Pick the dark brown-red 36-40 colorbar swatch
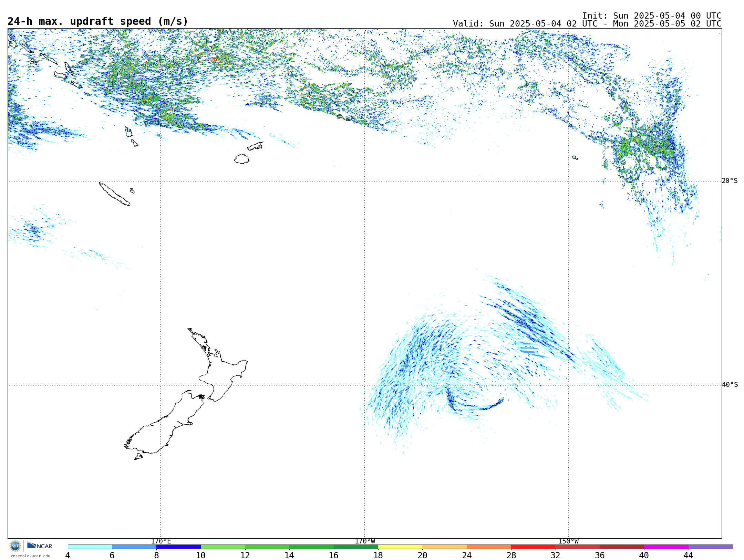The height and width of the screenshot is (560, 744). (x=622, y=547)
